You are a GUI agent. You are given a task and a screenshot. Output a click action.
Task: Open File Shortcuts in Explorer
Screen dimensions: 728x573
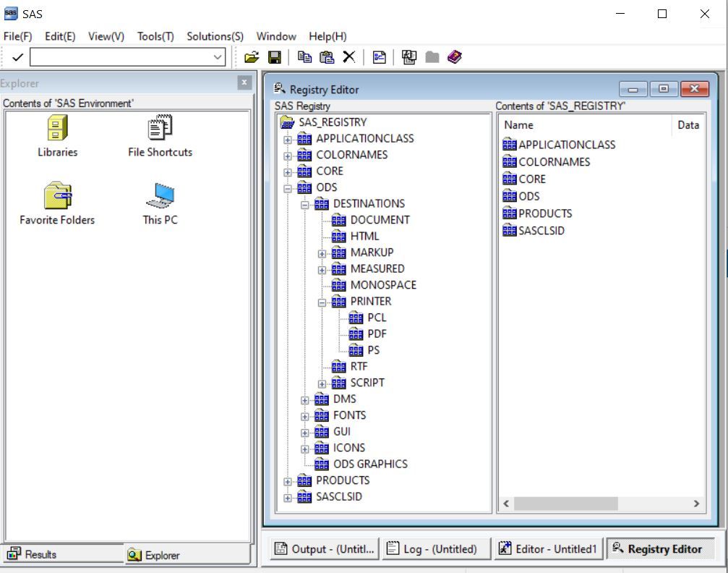pos(158,132)
